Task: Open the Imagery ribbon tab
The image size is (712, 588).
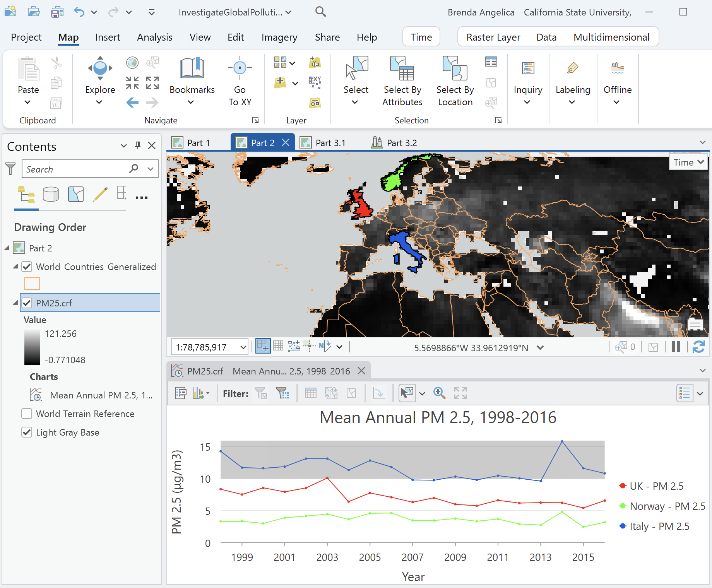Action: pyautogui.click(x=279, y=37)
